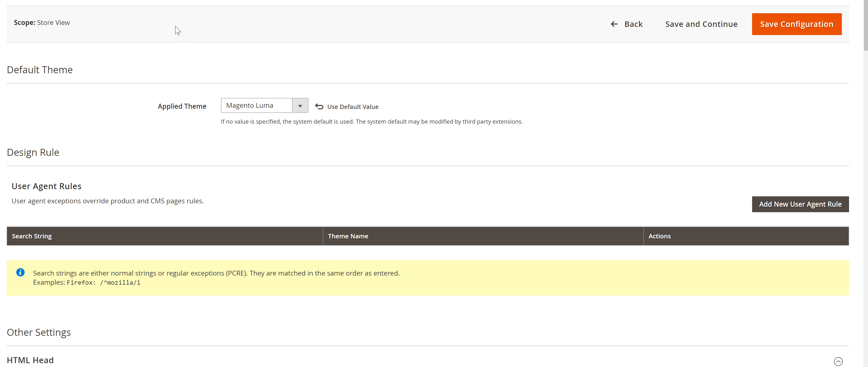Click the Actions column header
The width and height of the screenshot is (868, 367).
659,236
